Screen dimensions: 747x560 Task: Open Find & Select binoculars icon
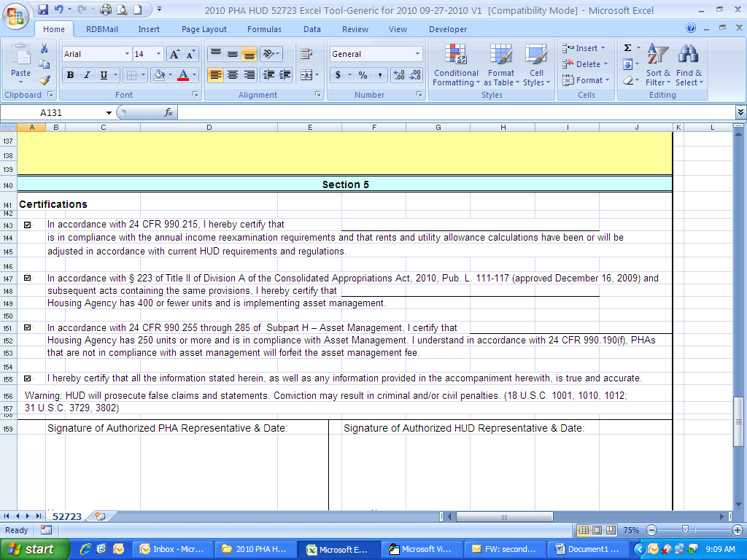point(689,65)
